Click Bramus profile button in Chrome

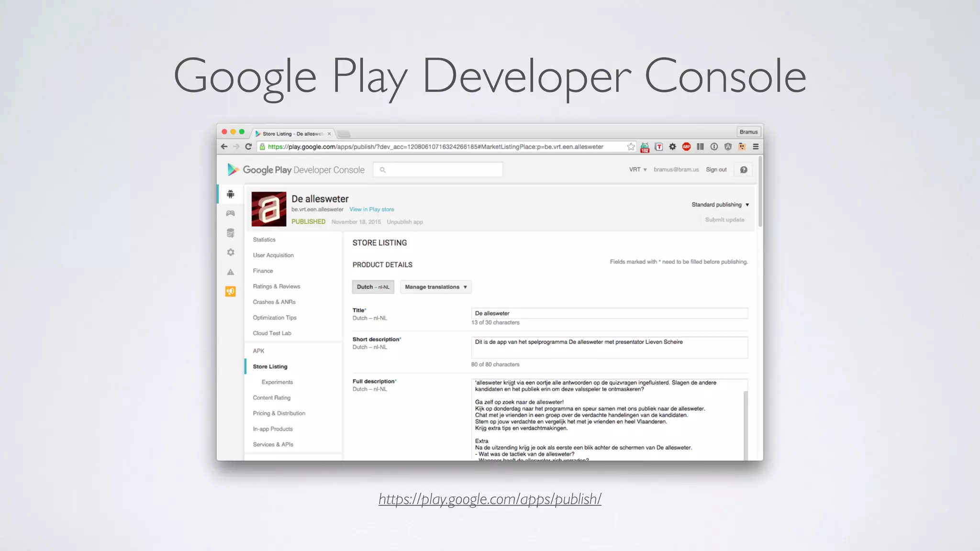(x=748, y=132)
